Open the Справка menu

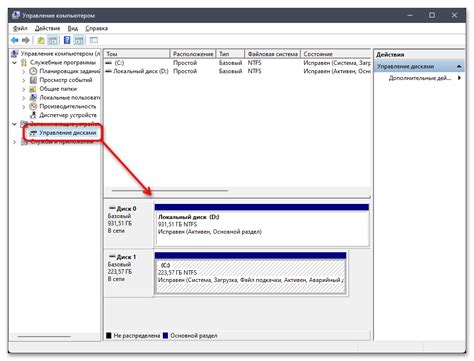96,28
